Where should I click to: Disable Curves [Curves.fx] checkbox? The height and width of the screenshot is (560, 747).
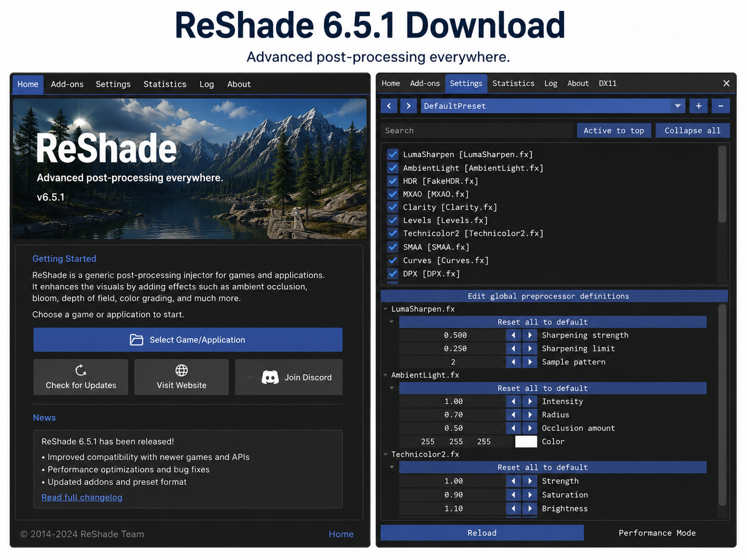[393, 260]
